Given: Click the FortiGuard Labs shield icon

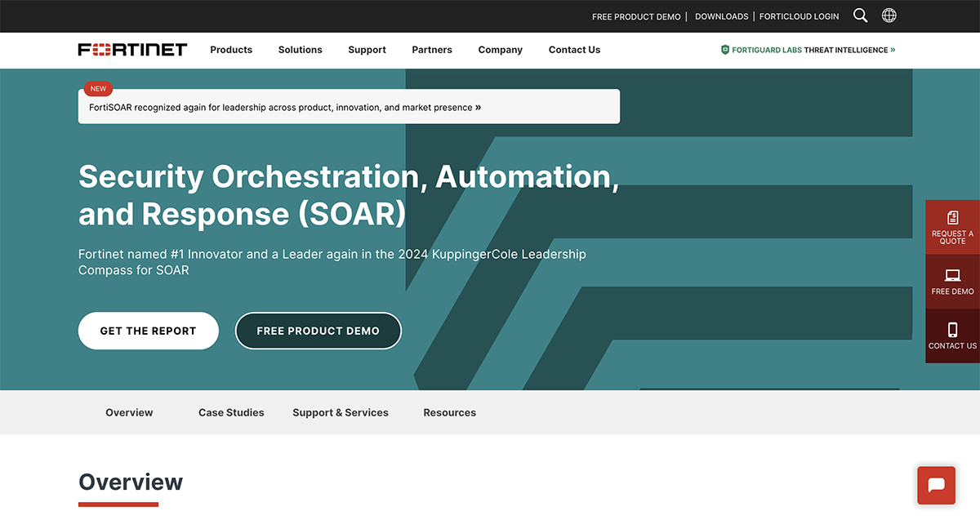Looking at the screenshot, I should 724,50.
